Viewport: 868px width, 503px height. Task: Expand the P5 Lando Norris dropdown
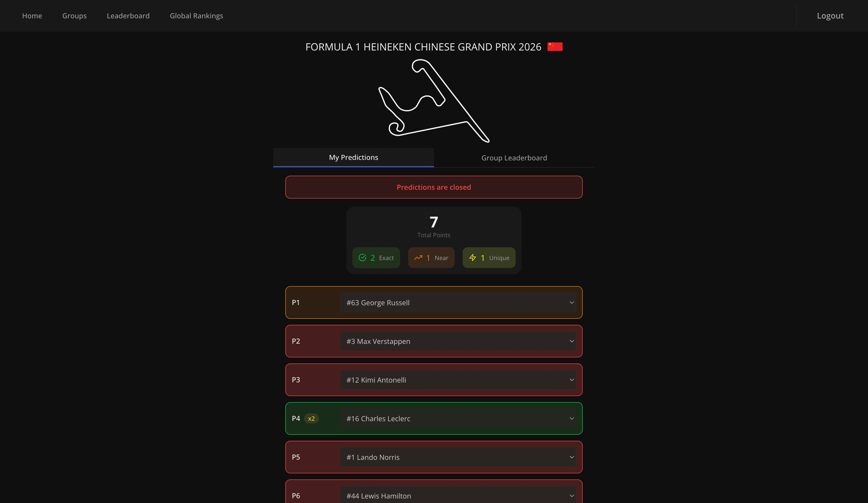(458, 457)
